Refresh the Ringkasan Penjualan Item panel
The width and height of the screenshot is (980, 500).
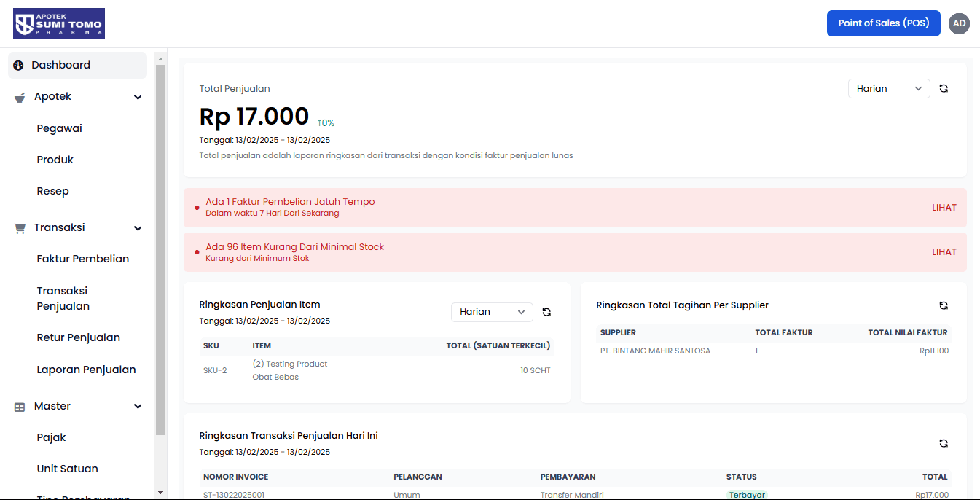click(546, 312)
